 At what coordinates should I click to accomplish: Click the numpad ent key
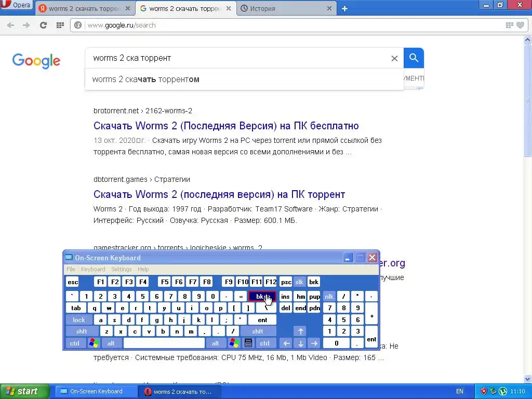371,338
